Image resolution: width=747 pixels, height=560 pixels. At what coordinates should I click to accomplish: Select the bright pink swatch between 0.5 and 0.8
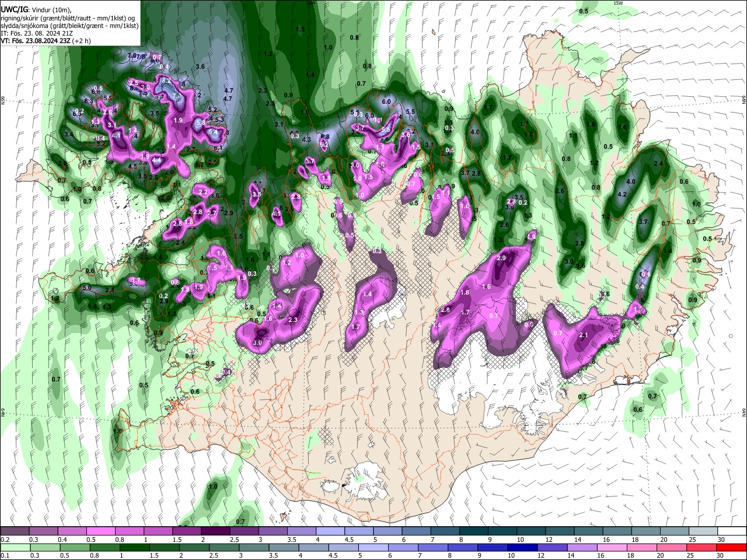tap(100, 531)
